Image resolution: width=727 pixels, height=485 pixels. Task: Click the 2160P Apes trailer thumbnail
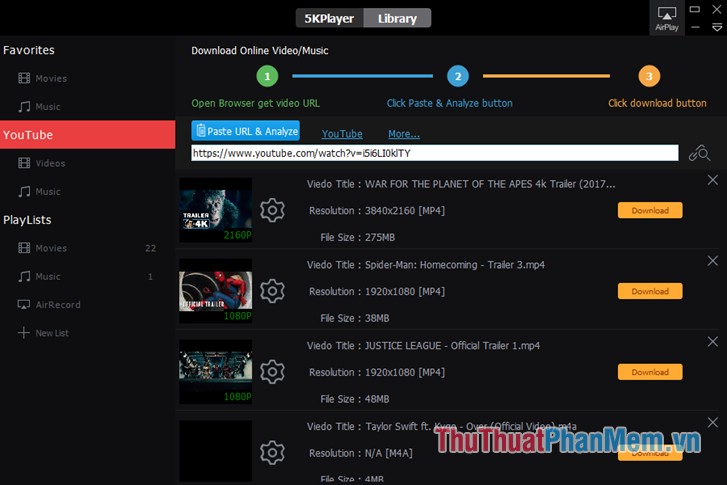pyautogui.click(x=216, y=210)
